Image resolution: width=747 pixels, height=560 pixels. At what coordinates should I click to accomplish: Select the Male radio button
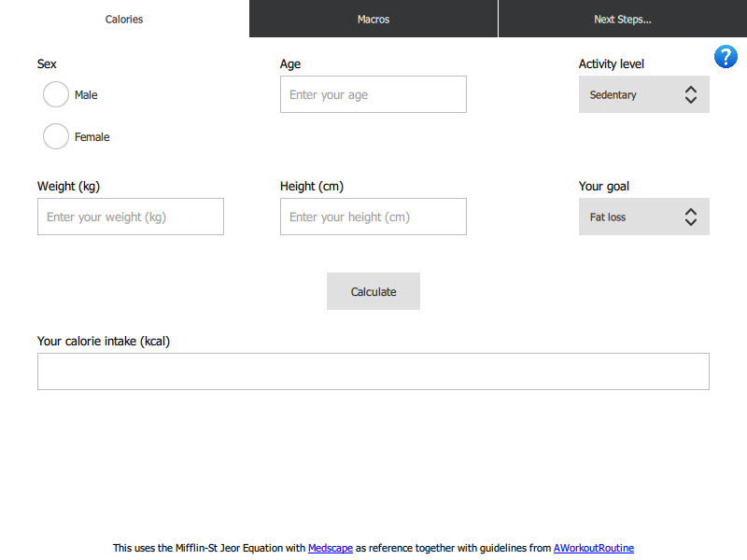point(56,94)
